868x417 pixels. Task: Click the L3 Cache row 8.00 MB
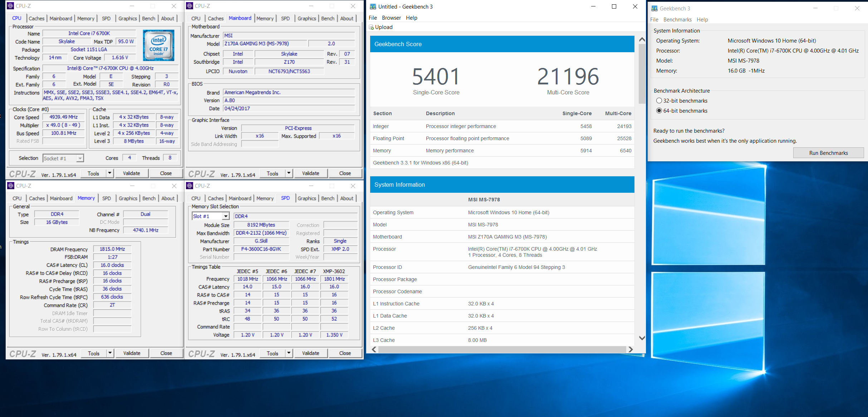(502, 340)
